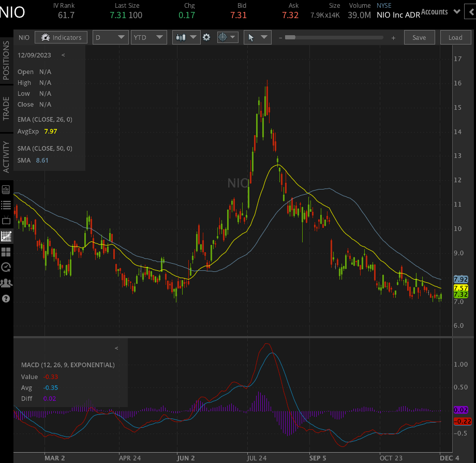Image resolution: width=476 pixels, height=463 pixels.
Task: Open the chart settings gear icon
Action: click(206, 37)
